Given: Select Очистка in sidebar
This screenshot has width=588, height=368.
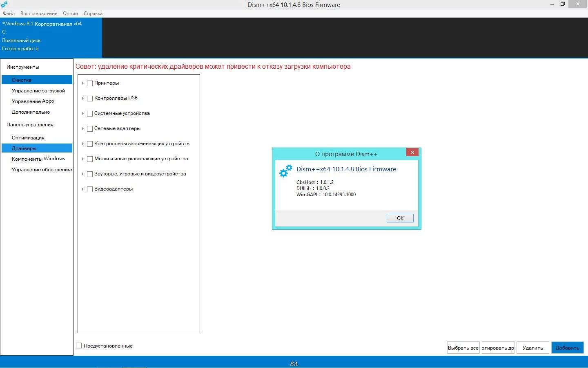Looking at the screenshot, I should pos(37,80).
